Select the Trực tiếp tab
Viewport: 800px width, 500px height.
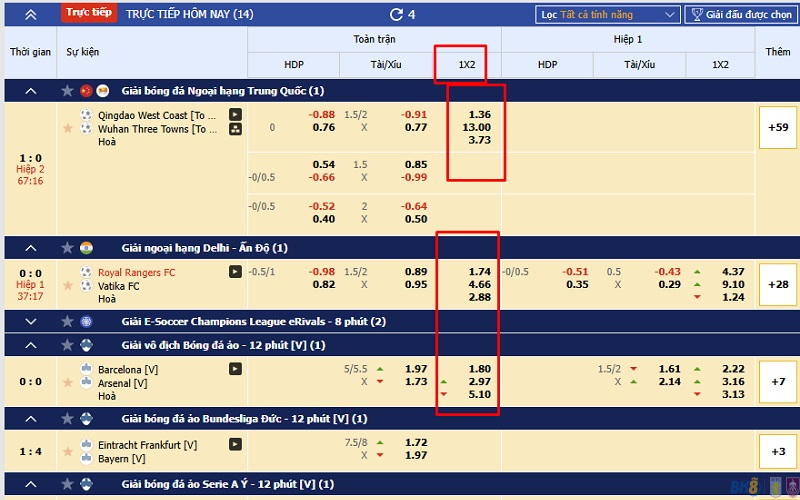pos(88,14)
